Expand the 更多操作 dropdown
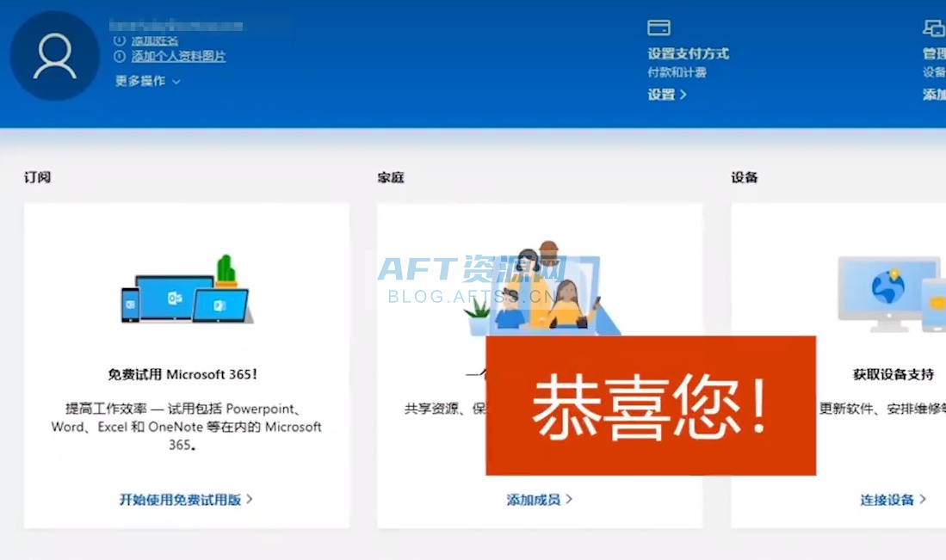 click(x=148, y=81)
